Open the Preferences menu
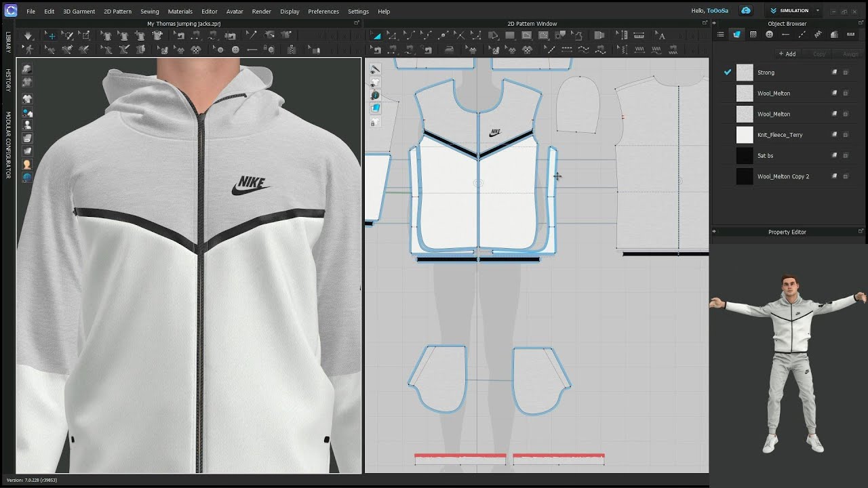Screen dimensions: 868x488 323,12
